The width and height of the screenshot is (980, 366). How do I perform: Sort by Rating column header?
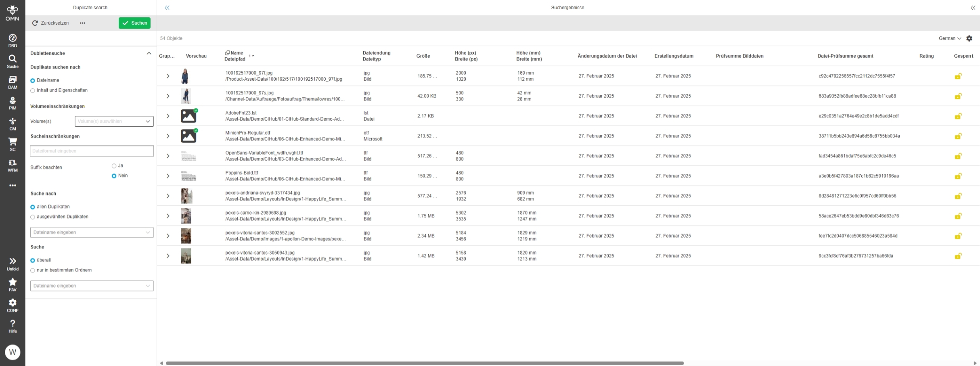pyautogui.click(x=926, y=56)
